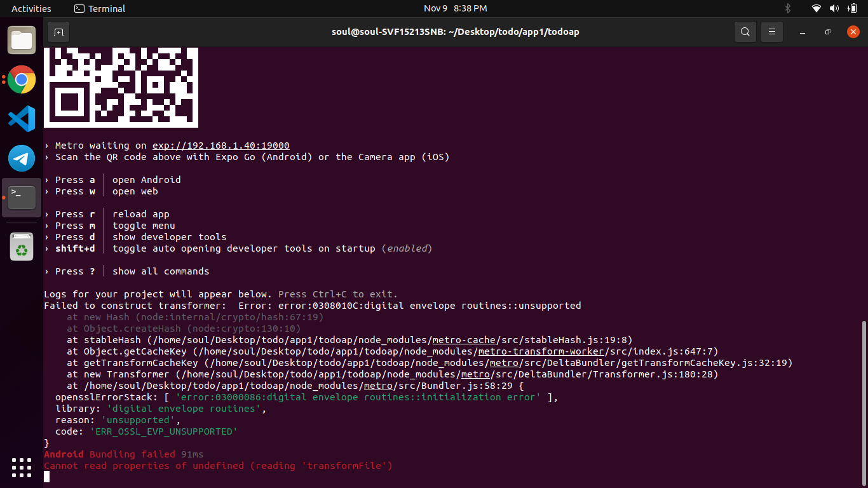The image size is (868, 488).
Task: Open Telegram from the dock
Action: 21,159
